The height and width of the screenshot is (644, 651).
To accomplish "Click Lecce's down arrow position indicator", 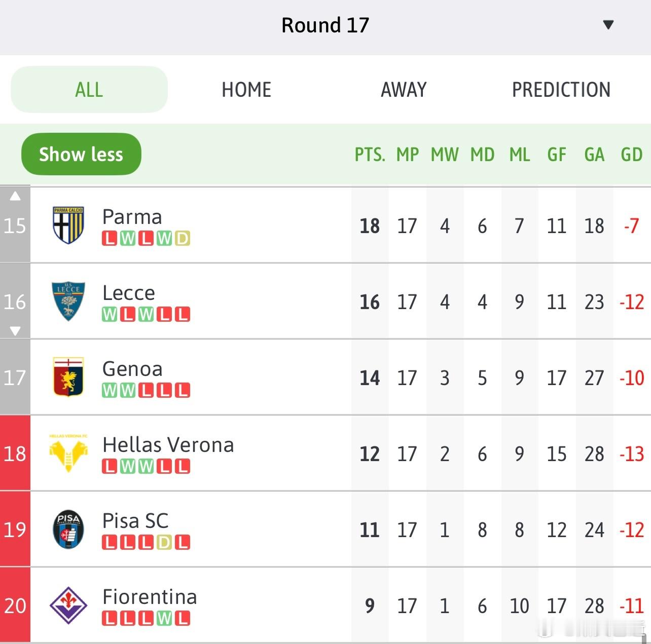I will pos(15,331).
